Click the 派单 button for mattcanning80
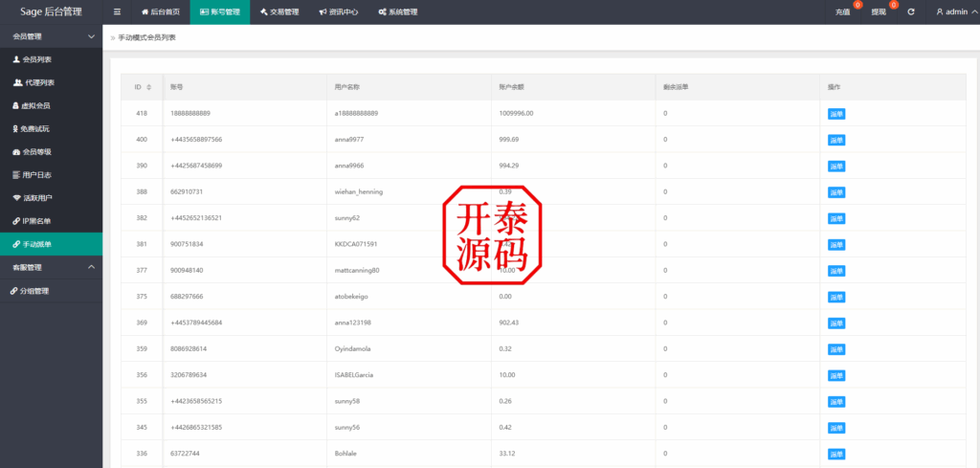 tap(836, 271)
